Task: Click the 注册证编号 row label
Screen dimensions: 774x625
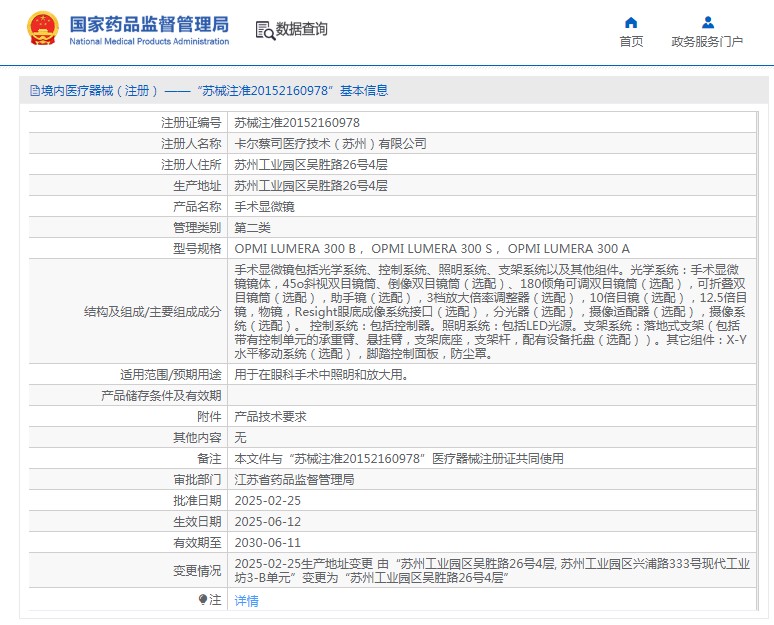Action: pos(191,122)
